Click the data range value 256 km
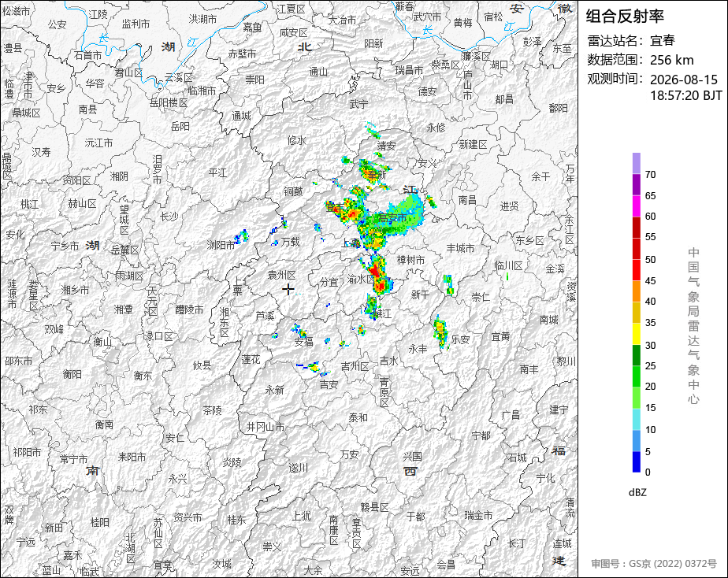728x578 pixels. pos(672,60)
